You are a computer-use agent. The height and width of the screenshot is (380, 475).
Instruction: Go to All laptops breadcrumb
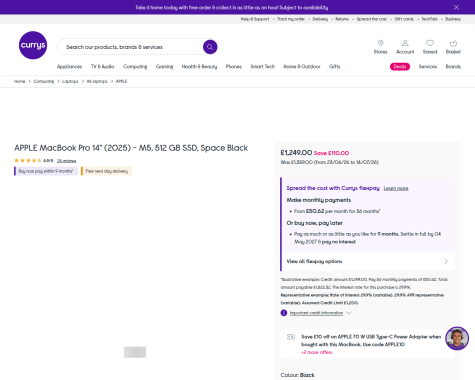[x=97, y=81]
